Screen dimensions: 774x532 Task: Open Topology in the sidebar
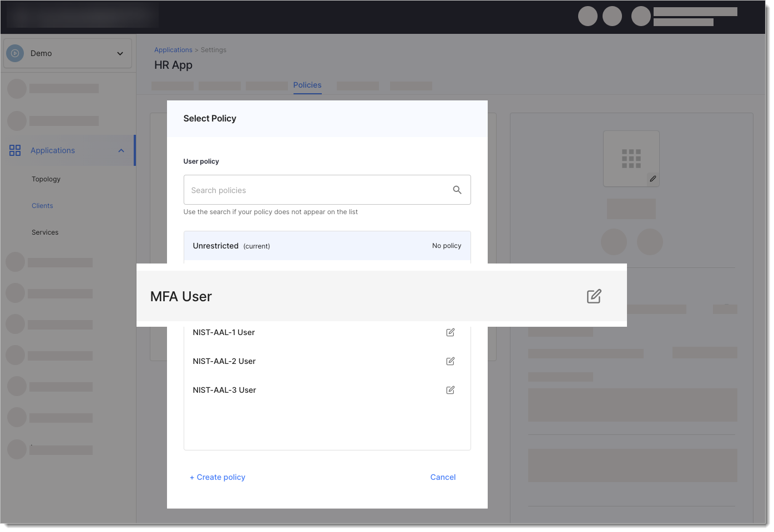46,179
